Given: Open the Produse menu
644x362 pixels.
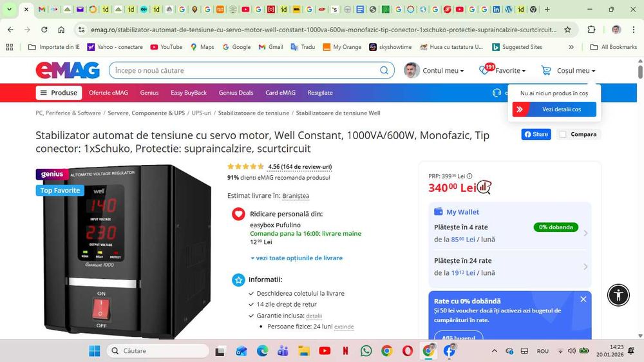Looking at the screenshot, I should (x=59, y=93).
